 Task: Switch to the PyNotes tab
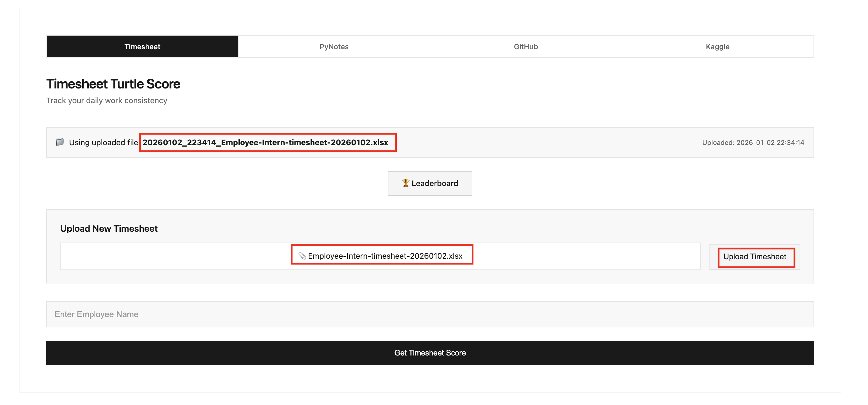334,46
